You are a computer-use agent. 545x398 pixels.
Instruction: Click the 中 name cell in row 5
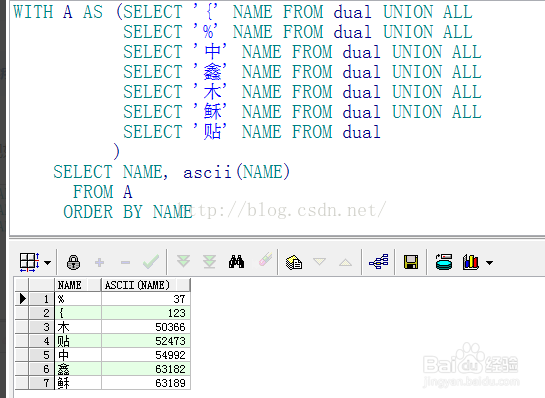[x=78, y=355]
